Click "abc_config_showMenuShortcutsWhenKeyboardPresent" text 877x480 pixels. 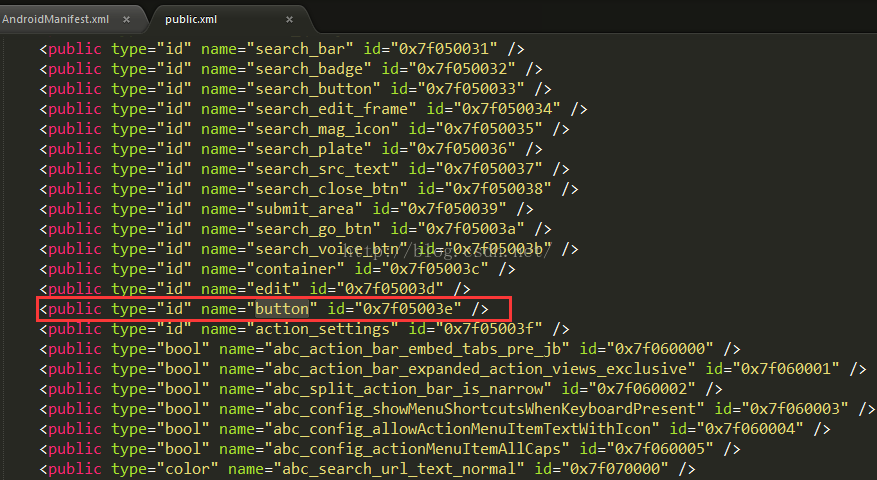[484, 410]
